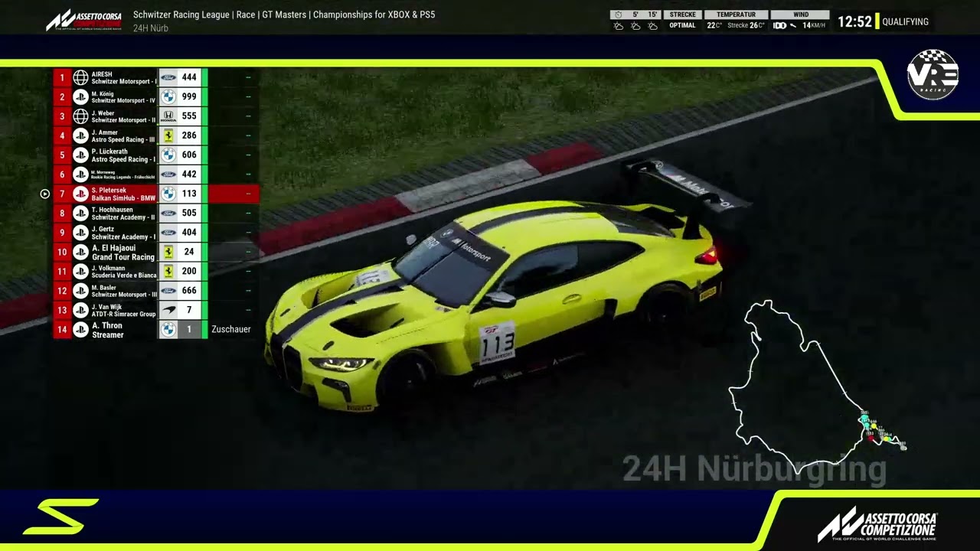Screen dimensions: 980x551
Task: Click the BMW logo next to number 999
Action: [x=168, y=96]
